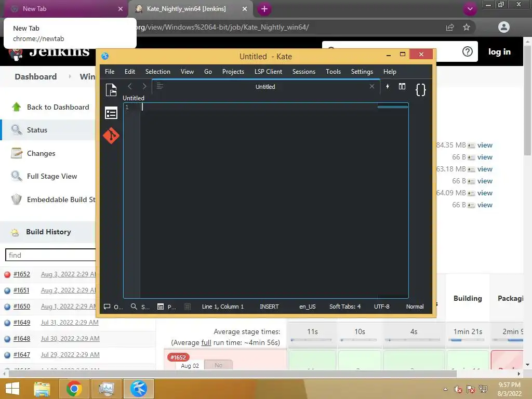
Task: Open Soft Tabs: 4 indentation dropdown
Action: tap(345, 307)
